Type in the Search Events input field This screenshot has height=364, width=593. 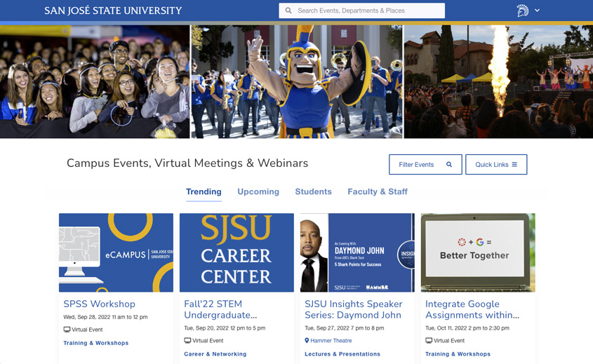[x=368, y=11]
